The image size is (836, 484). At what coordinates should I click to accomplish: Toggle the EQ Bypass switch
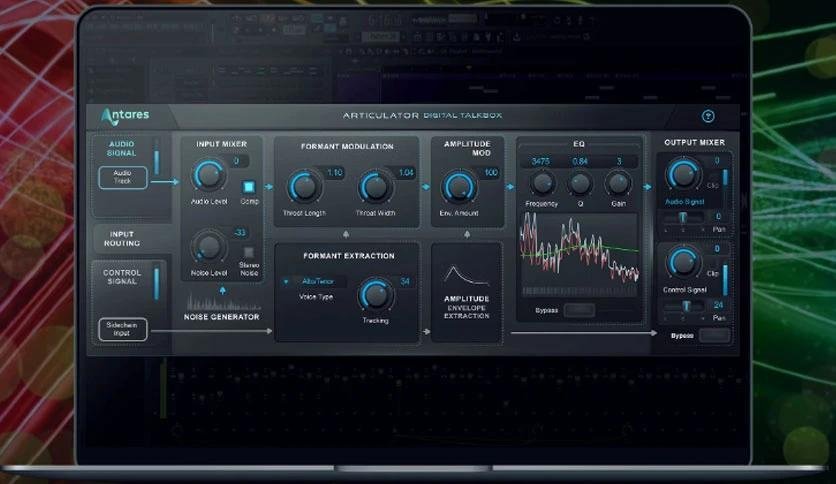coord(579,311)
